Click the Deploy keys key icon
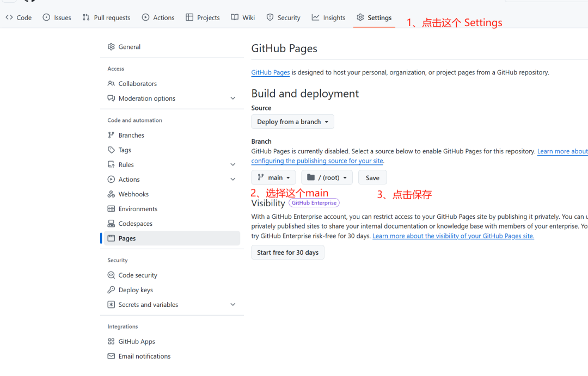This screenshot has width=588, height=376. (x=111, y=290)
